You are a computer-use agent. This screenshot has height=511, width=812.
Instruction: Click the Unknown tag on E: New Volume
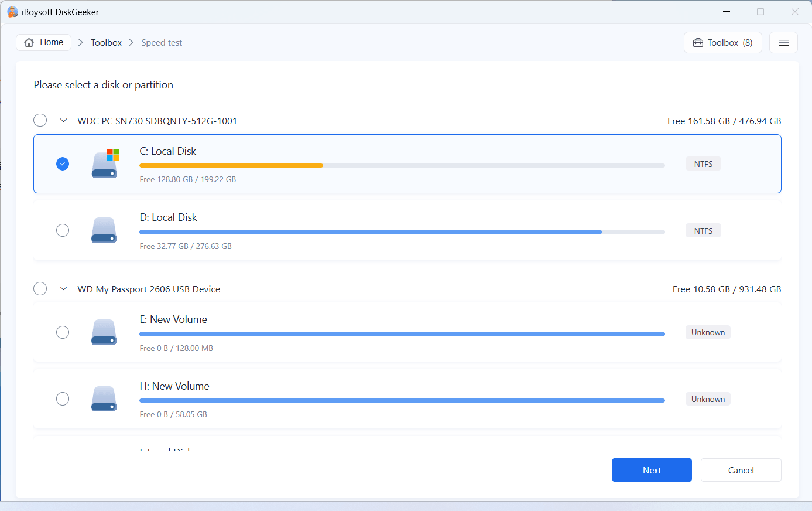[708, 332]
